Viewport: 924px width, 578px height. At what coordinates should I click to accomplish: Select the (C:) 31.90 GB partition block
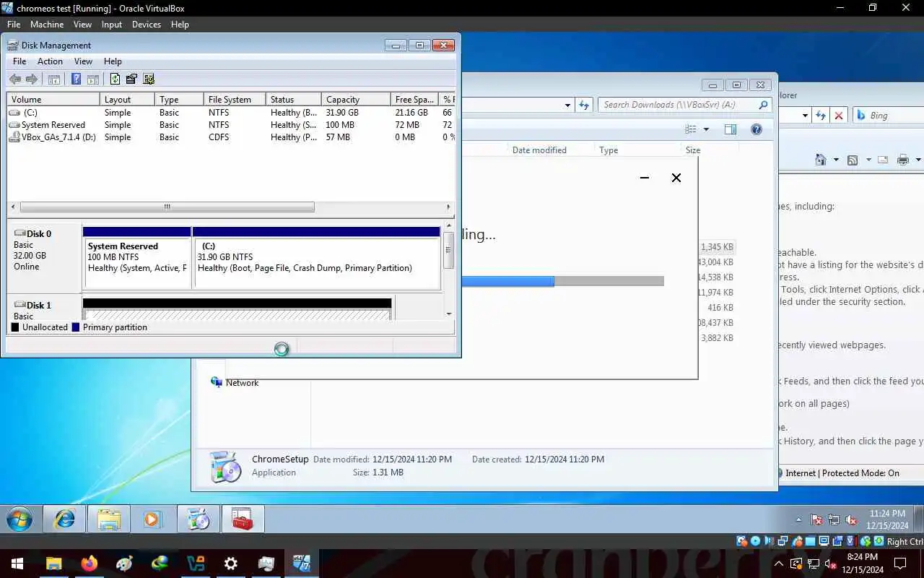click(x=316, y=258)
